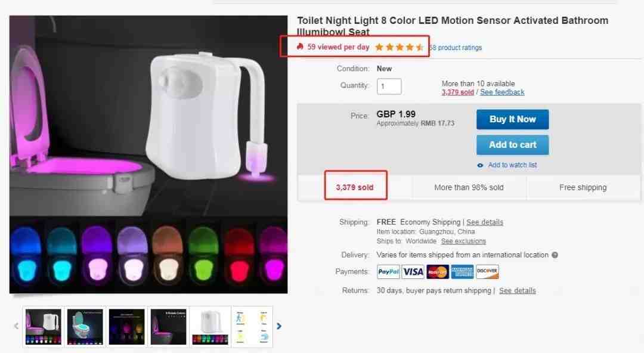Image resolution: width=644 pixels, height=353 pixels.
Task: Click the Discover payment icon
Action: (x=487, y=272)
